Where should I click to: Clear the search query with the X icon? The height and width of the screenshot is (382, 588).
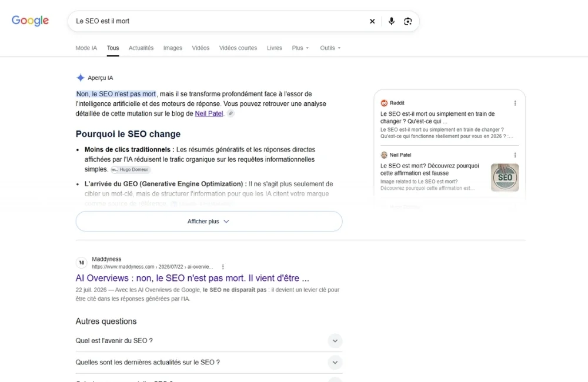(372, 21)
